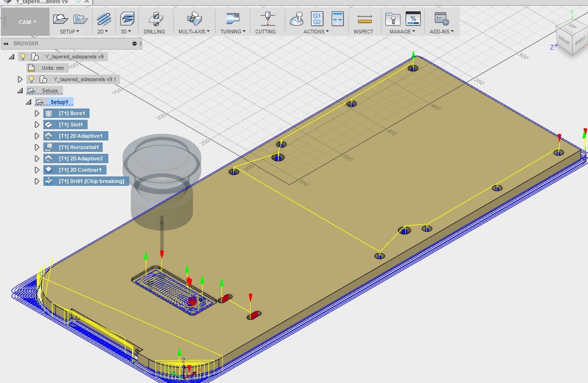Screen dimensions: 588x383
Task: Open the CAM workspace dropdown
Action: point(27,22)
